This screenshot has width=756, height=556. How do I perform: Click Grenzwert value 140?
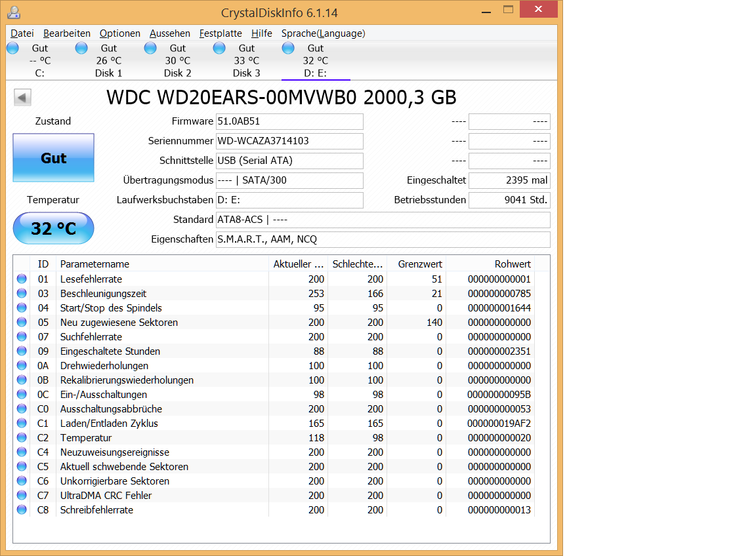[434, 323]
